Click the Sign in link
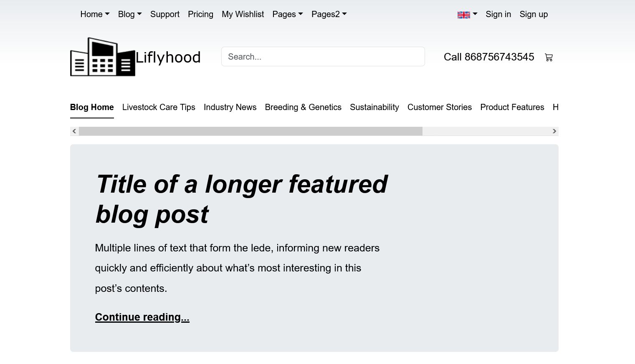635x364 pixels. coord(498,14)
